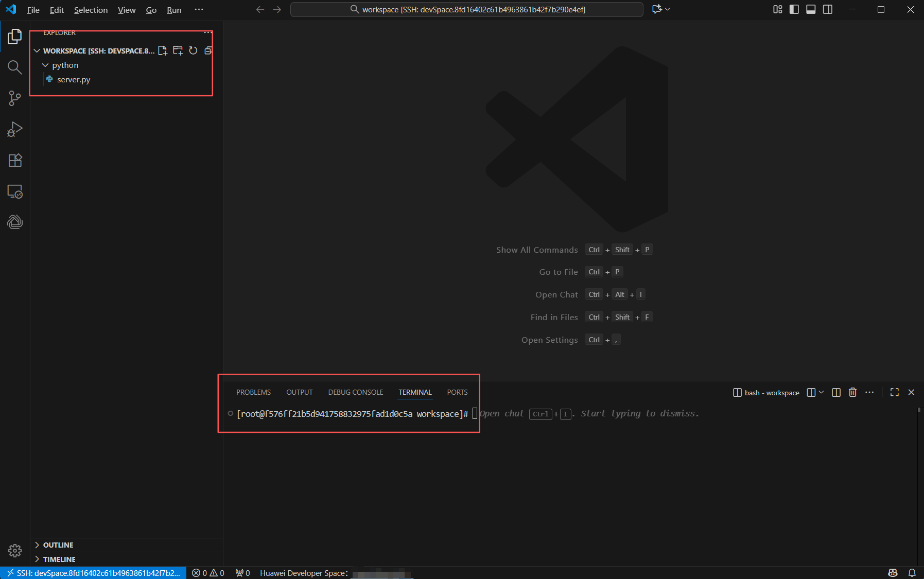
Task: Switch to the PROBLEMS tab
Action: pos(253,392)
